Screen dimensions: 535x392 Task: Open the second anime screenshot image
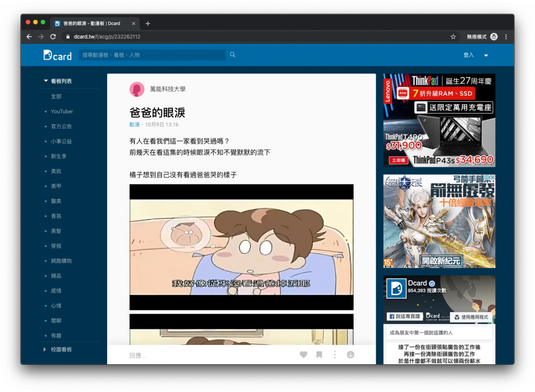pos(241,329)
